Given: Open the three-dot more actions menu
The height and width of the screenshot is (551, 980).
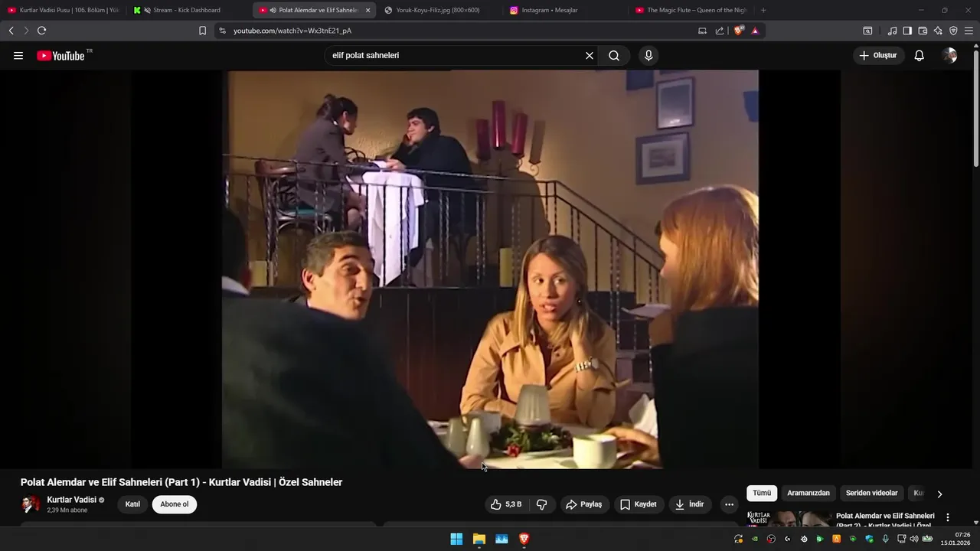Looking at the screenshot, I should pos(729,504).
